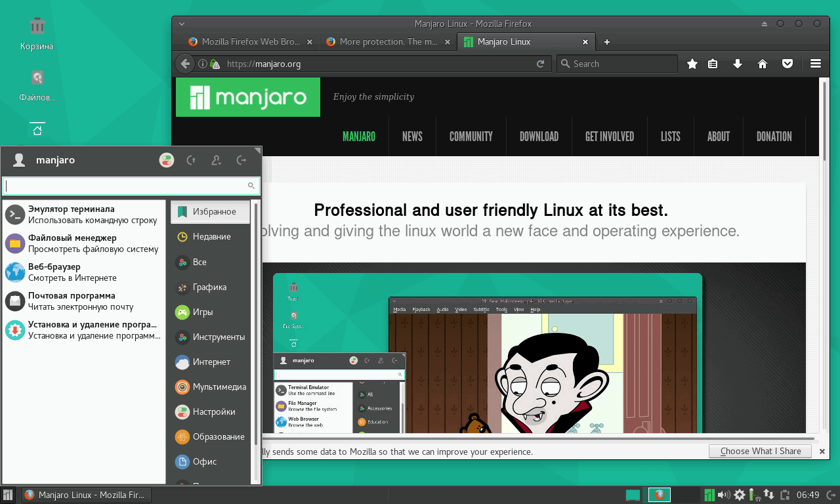
Task: Open the ABOUT nav item
Action: coord(719,136)
